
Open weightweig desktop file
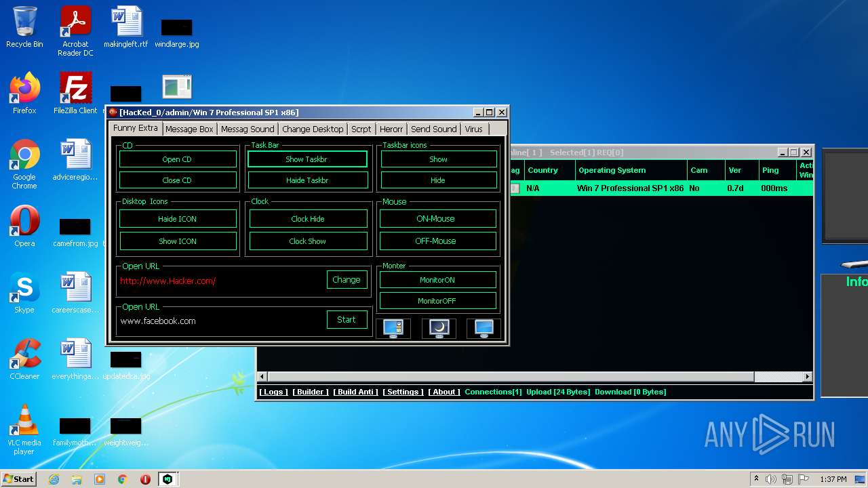pyautogui.click(x=126, y=431)
